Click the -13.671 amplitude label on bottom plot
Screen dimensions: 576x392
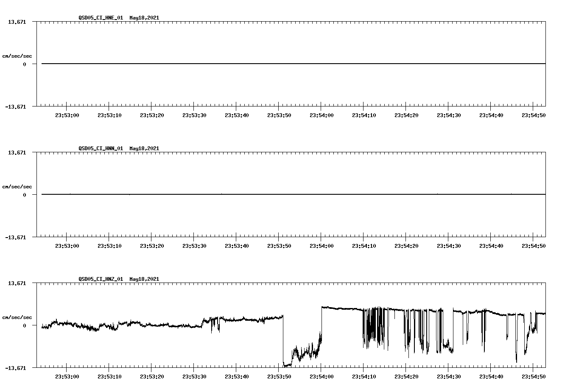tap(16, 367)
